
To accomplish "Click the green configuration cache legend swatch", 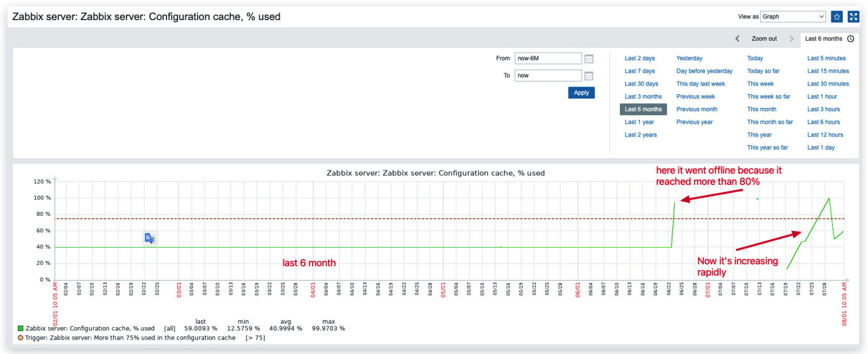I will pos(21,329).
